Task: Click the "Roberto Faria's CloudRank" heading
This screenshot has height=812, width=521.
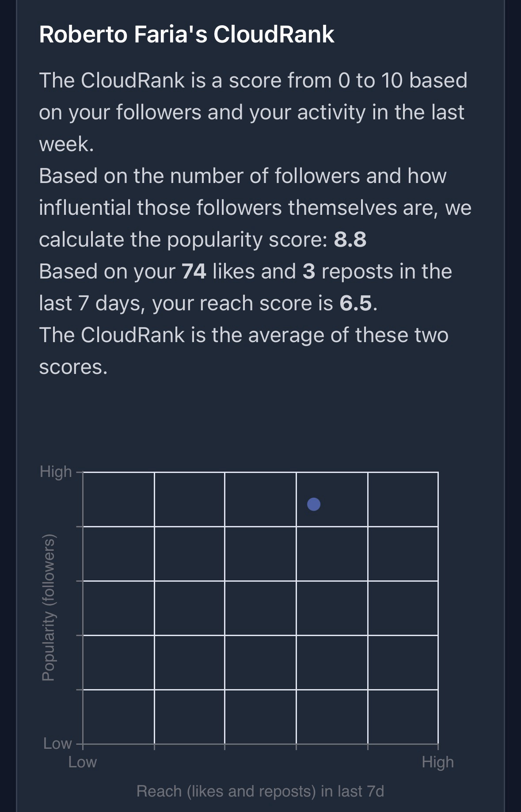Action: [186, 34]
